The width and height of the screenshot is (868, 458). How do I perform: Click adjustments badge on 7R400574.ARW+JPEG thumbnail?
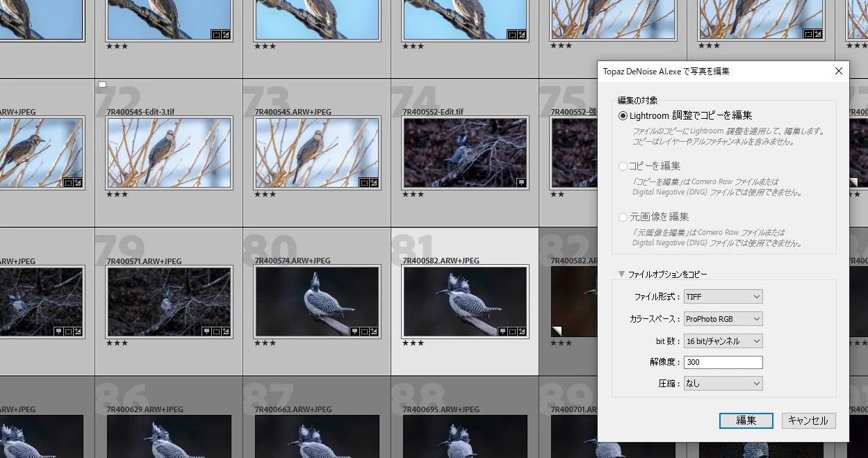(374, 332)
